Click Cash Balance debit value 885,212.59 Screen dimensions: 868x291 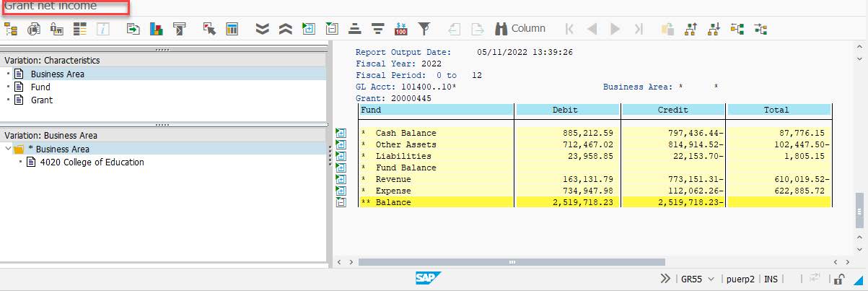[587, 133]
